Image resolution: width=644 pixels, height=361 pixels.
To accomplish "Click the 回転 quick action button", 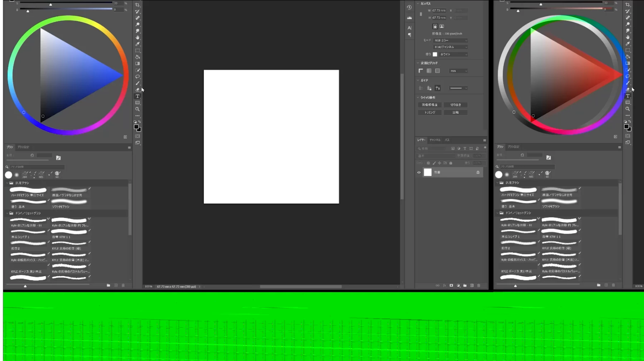I will (x=455, y=112).
